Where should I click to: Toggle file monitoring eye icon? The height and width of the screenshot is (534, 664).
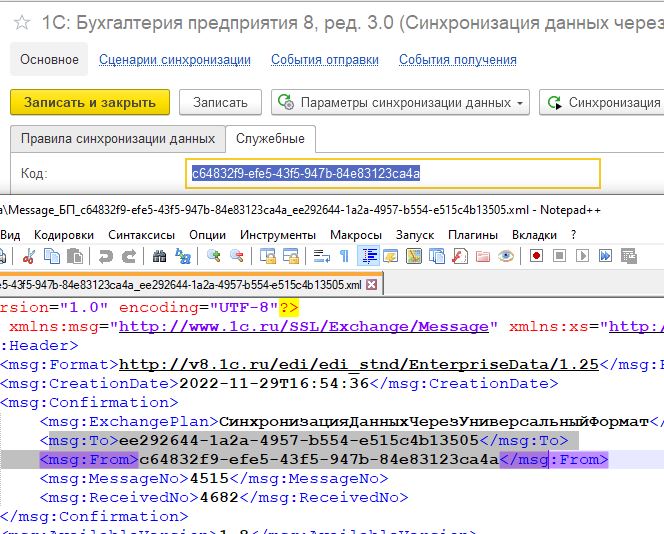tap(506, 256)
